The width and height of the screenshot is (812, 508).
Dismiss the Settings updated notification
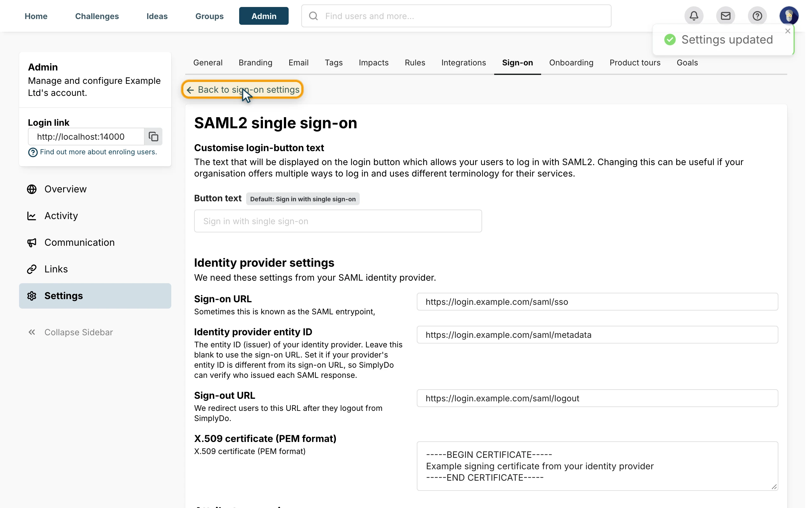click(x=788, y=31)
